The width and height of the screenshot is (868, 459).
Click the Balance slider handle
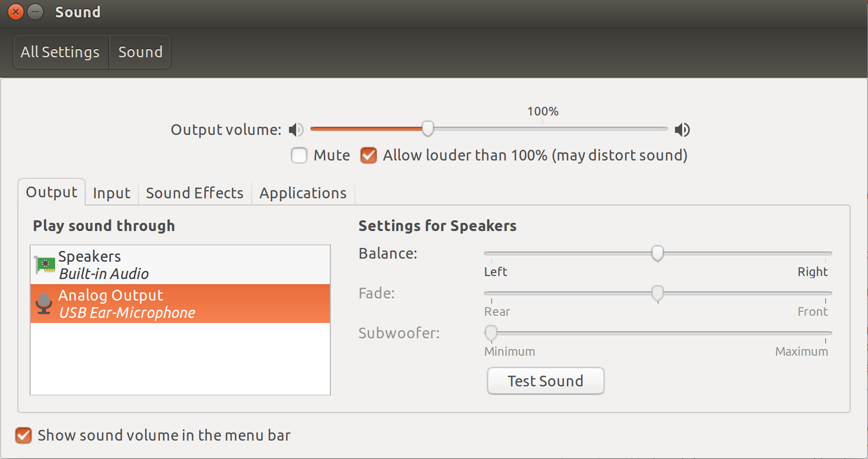click(658, 253)
